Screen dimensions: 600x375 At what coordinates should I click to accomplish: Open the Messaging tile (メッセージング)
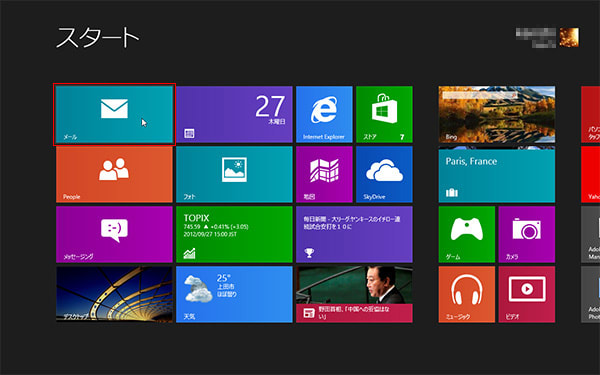pos(114,235)
